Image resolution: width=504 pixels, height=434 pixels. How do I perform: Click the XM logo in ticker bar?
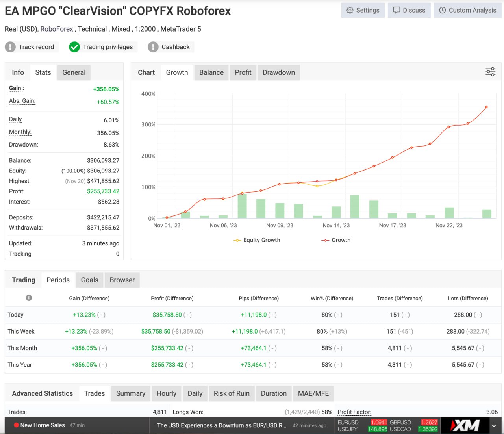click(465, 425)
